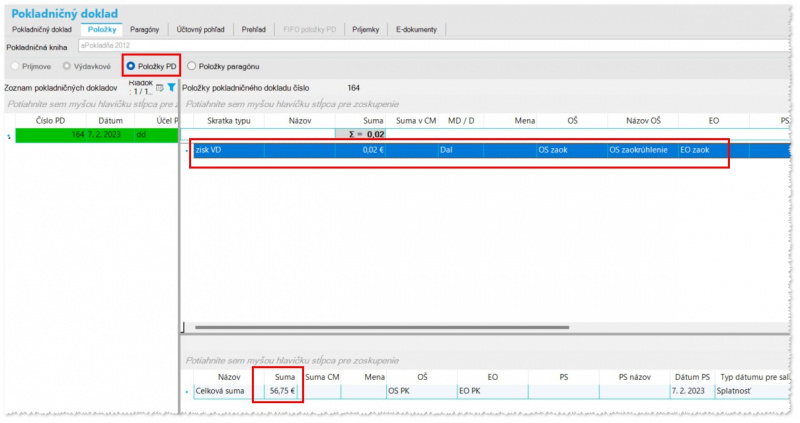Click the 'Splatnosť' cell
The image size is (800, 423).
point(753,391)
